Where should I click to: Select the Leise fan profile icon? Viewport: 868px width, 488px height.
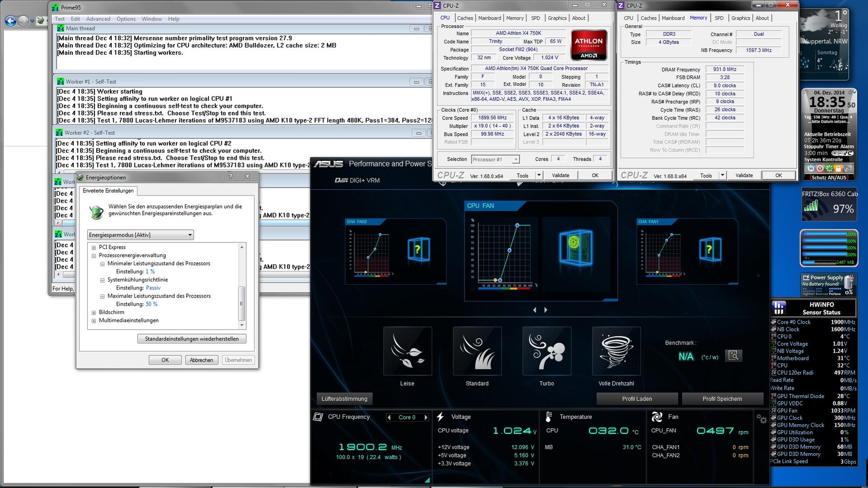(x=407, y=351)
